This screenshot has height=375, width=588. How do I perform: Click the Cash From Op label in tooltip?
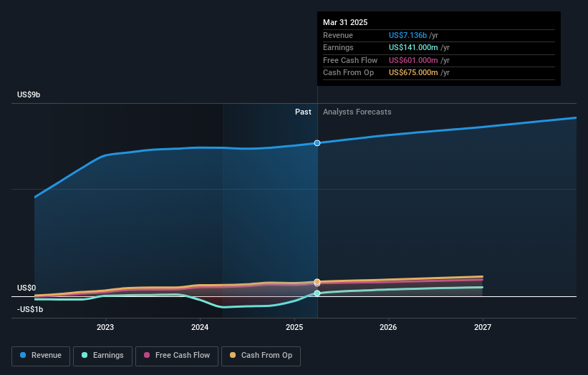pos(348,73)
